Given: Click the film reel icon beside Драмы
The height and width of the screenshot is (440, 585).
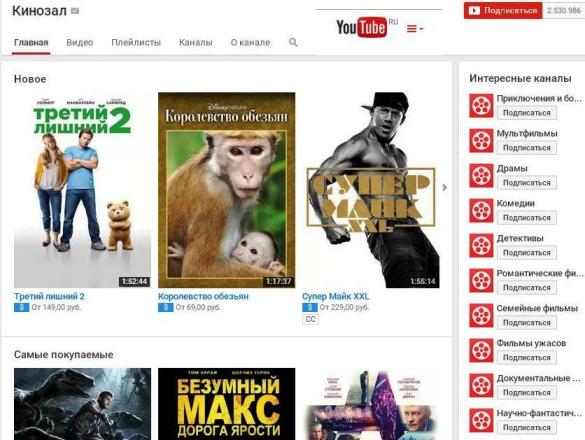Looking at the screenshot, I should (x=481, y=176).
